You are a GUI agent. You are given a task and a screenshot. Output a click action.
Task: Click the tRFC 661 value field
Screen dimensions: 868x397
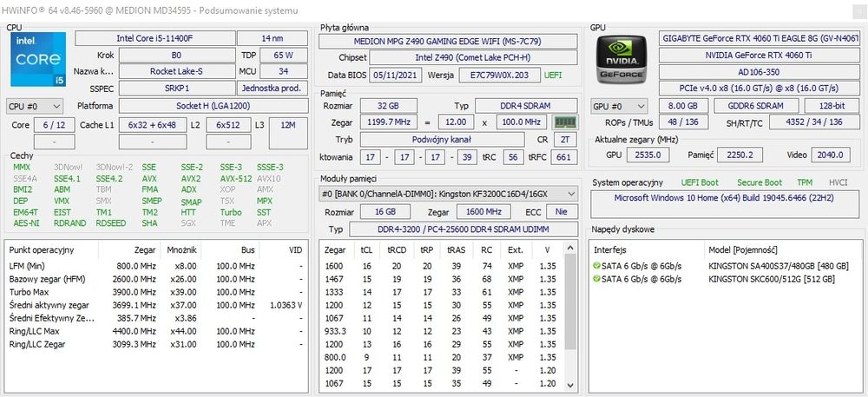point(563,157)
